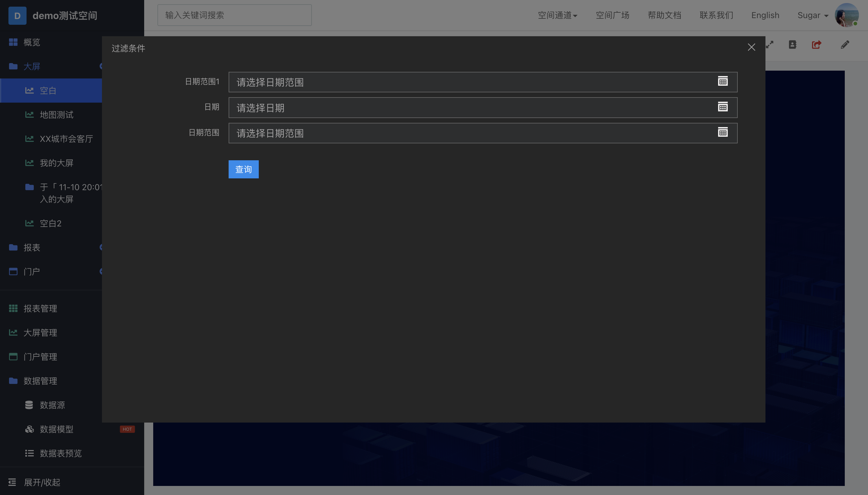Open the 概览 sidebar item
The width and height of the screenshot is (868, 495).
[32, 42]
